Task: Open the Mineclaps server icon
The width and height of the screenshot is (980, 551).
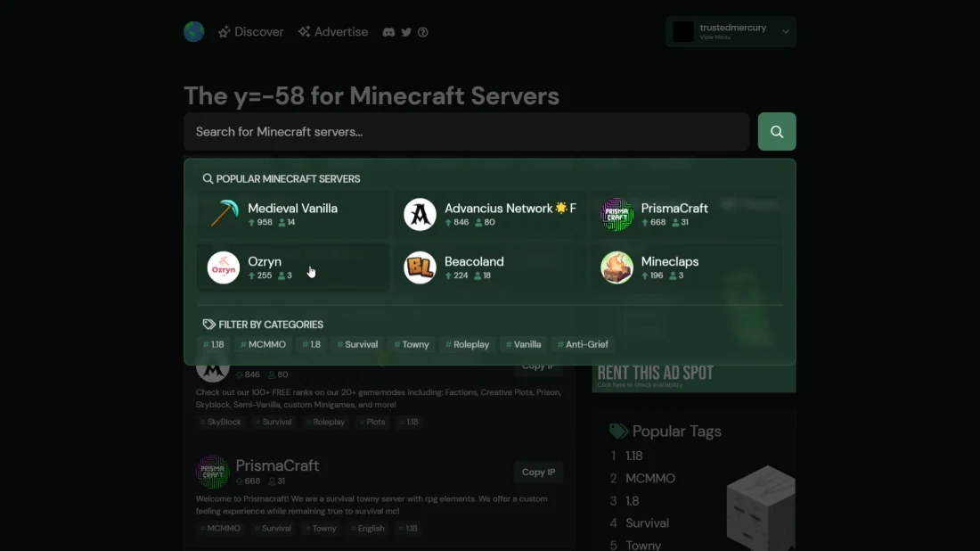Action: [617, 267]
